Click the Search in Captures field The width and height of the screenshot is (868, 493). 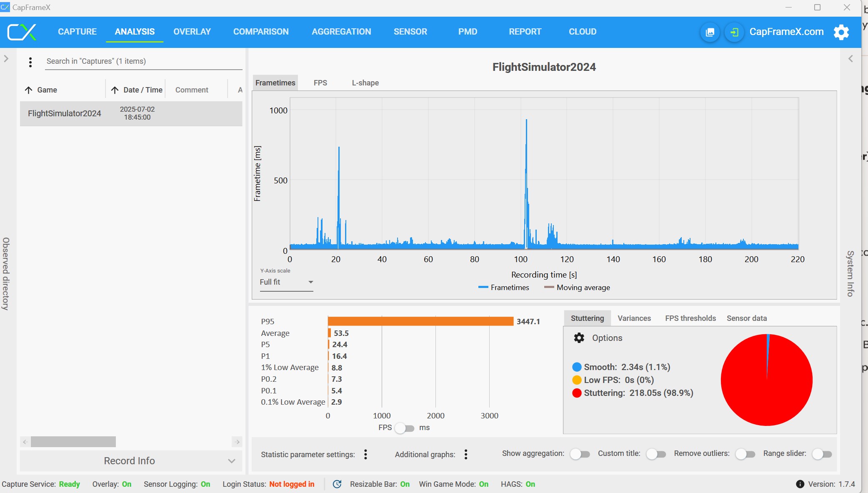[x=144, y=61]
